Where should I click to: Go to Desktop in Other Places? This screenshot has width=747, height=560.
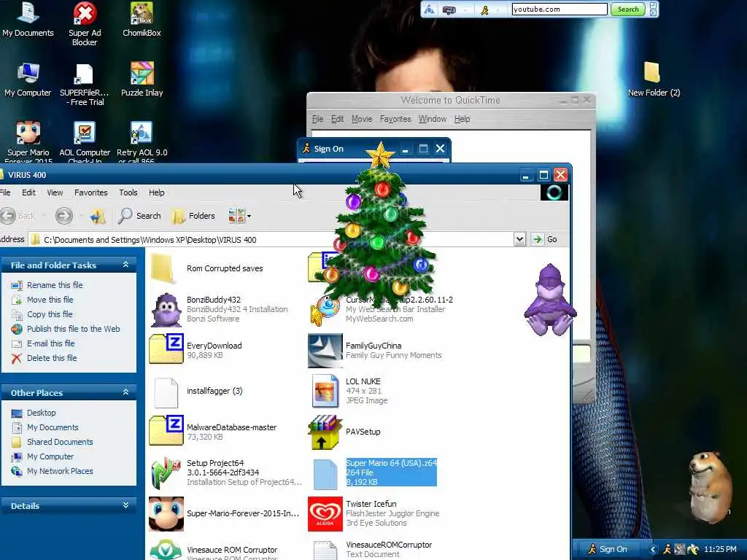[x=41, y=413]
